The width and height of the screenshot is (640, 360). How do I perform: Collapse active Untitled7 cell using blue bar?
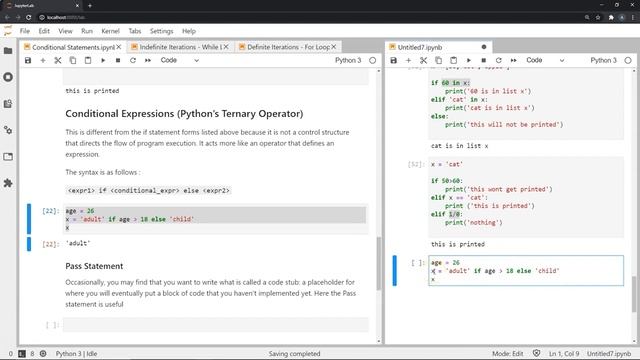395,271
